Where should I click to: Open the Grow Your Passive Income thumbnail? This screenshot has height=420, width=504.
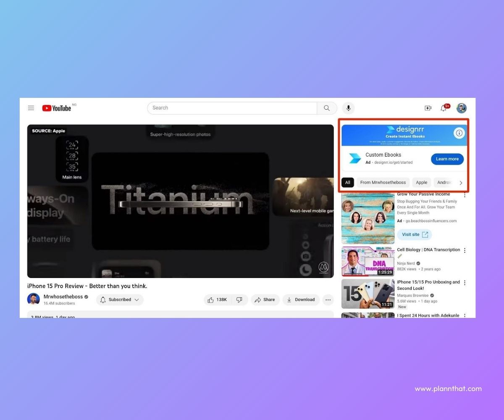click(x=368, y=218)
